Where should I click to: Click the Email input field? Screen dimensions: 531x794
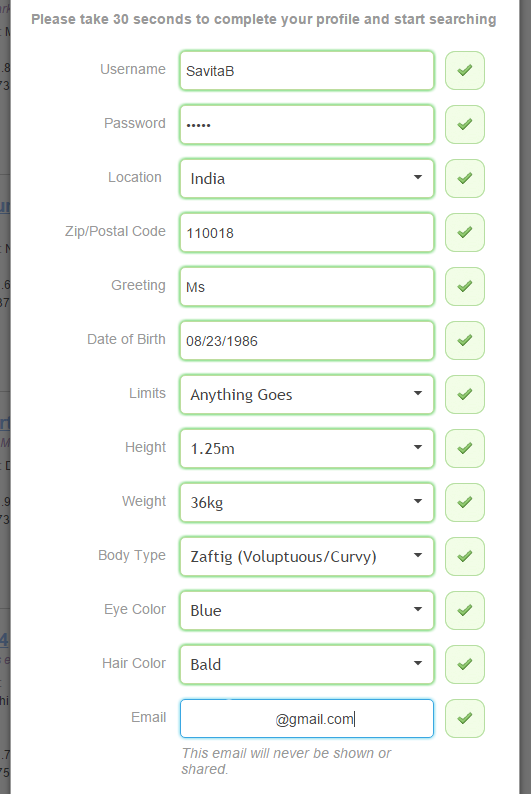pos(307,719)
